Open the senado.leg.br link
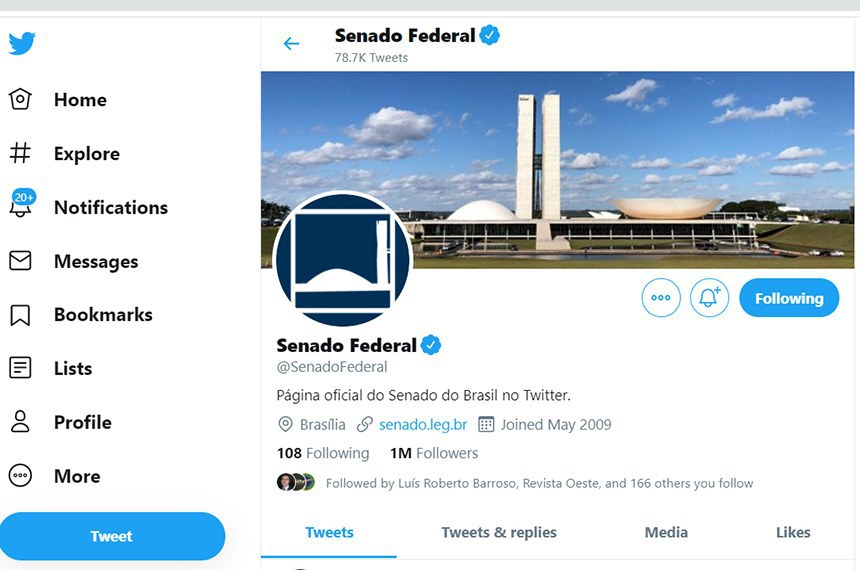The height and width of the screenshot is (570, 860). tap(423, 424)
